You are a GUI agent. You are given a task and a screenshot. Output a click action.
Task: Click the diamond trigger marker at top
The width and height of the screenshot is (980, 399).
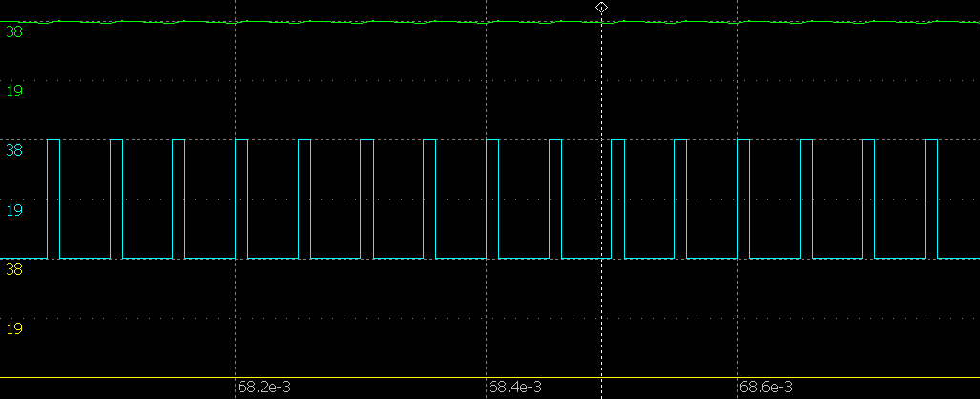pos(601,7)
